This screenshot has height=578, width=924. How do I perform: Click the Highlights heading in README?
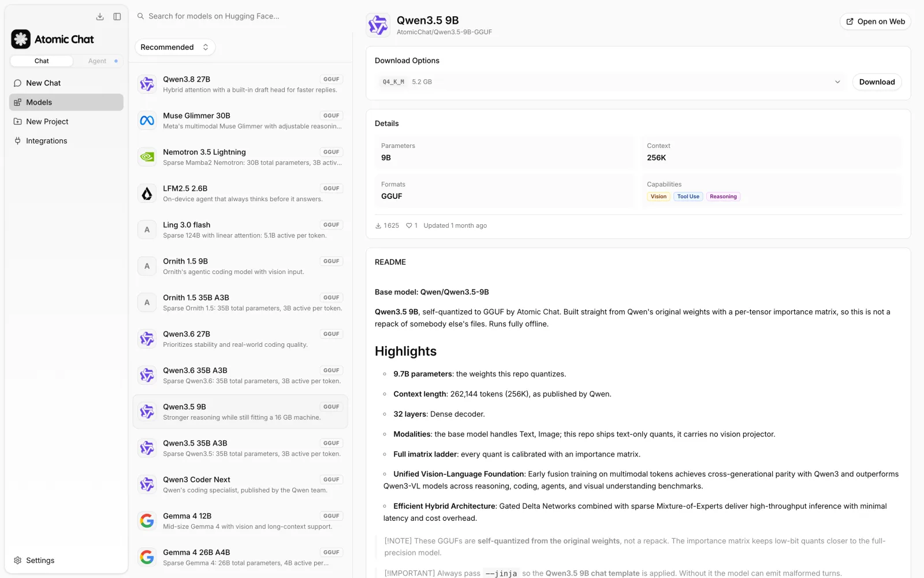tap(405, 351)
